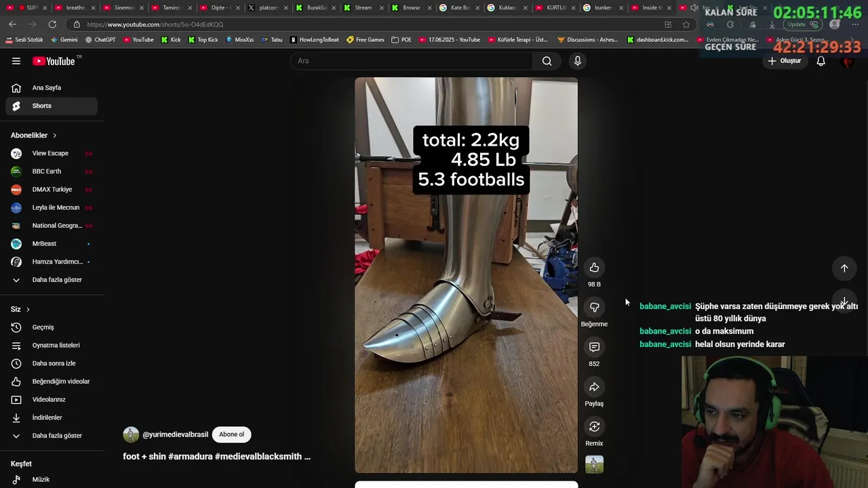The width and height of the screenshot is (868, 488).
Task: Click the Abone ol subscribe button
Action: tap(231, 434)
